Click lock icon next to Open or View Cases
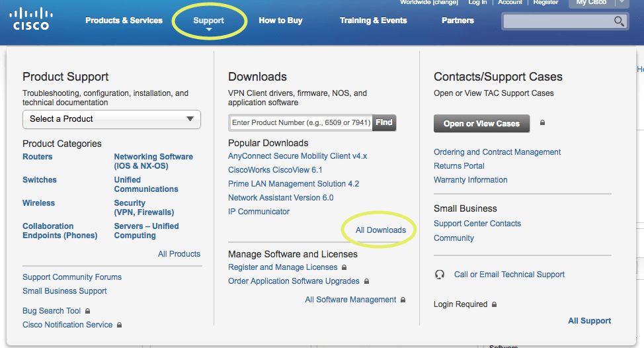 [x=542, y=123]
